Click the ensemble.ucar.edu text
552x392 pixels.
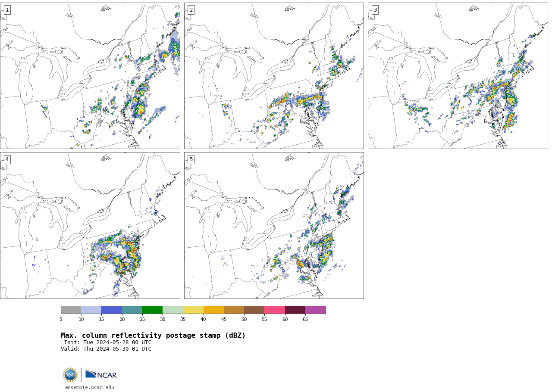pos(90,388)
